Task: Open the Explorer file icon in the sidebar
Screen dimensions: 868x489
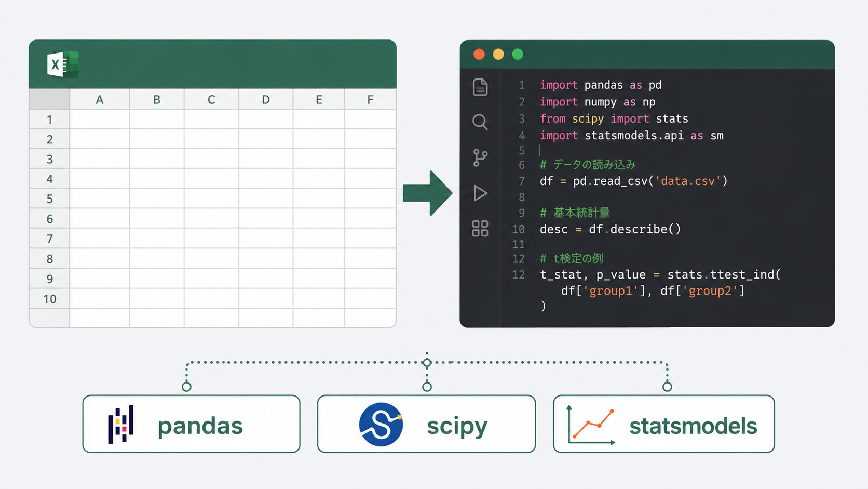Action: tap(480, 87)
